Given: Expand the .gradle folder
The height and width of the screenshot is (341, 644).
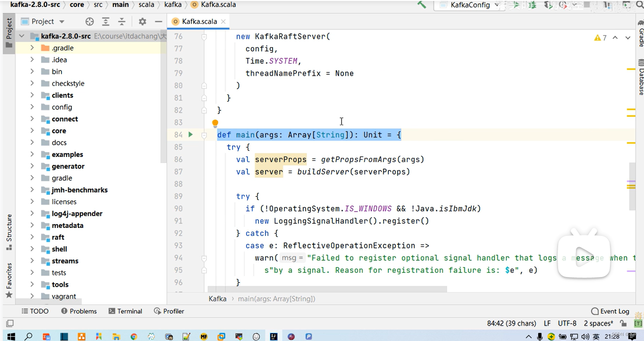Looking at the screenshot, I should pos(32,48).
